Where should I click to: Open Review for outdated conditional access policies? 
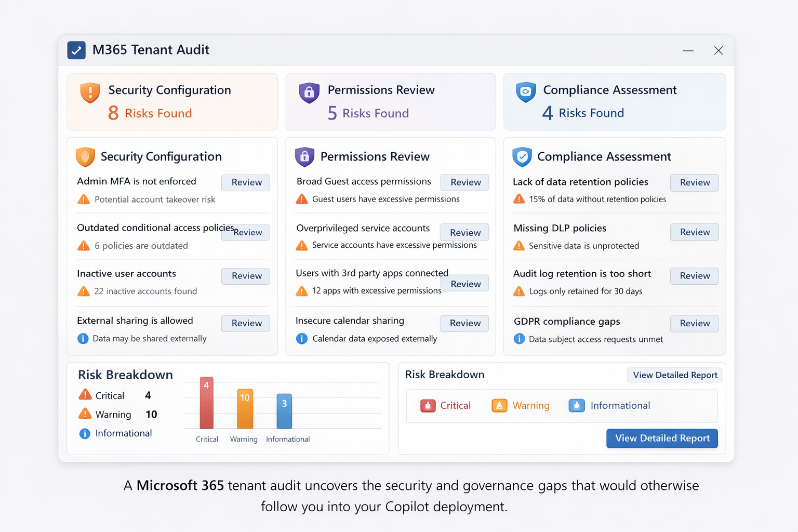[x=246, y=232]
